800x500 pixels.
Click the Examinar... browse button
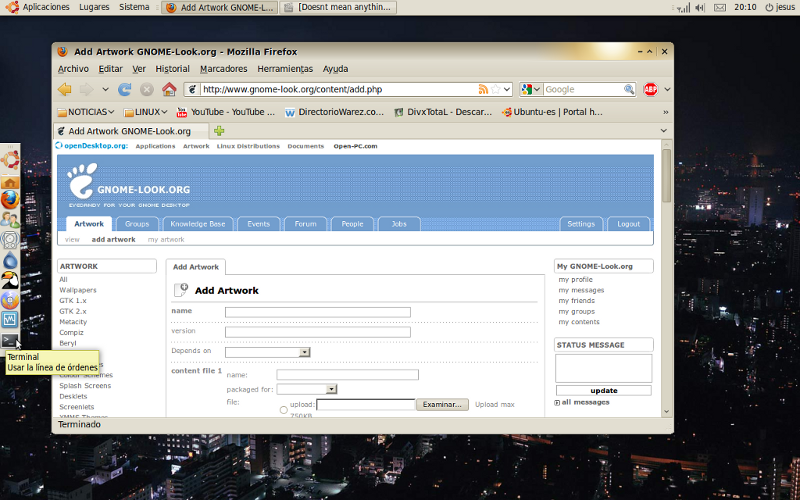442,405
